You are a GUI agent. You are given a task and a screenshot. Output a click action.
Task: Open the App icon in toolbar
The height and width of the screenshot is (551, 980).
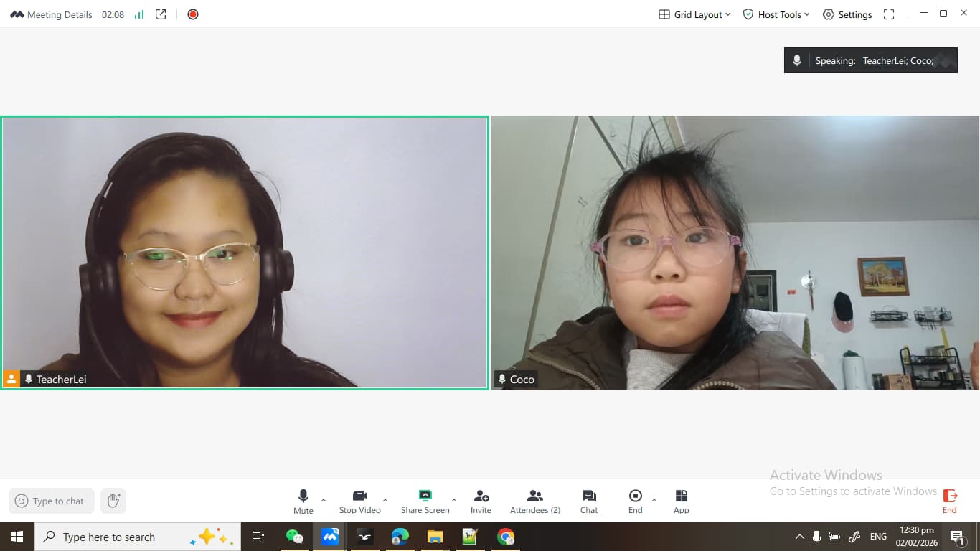pyautogui.click(x=681, y=501)
